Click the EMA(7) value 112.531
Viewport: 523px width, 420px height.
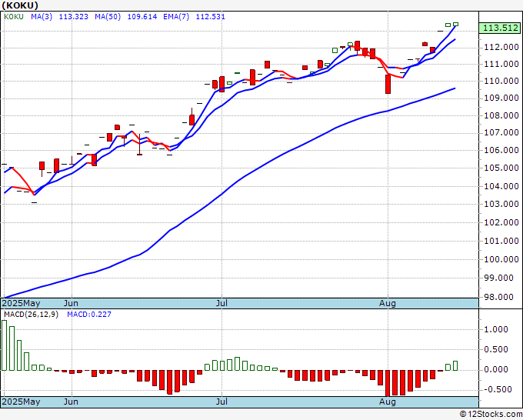point(211,17)
